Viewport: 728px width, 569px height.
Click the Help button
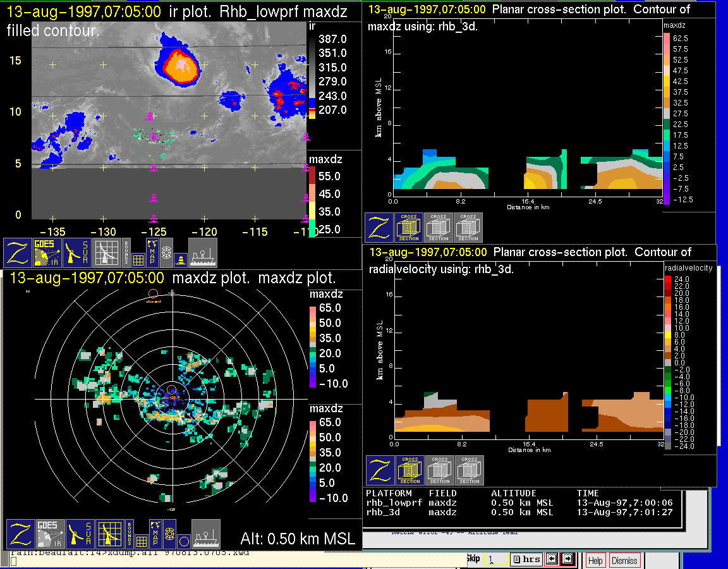(595, 560)
